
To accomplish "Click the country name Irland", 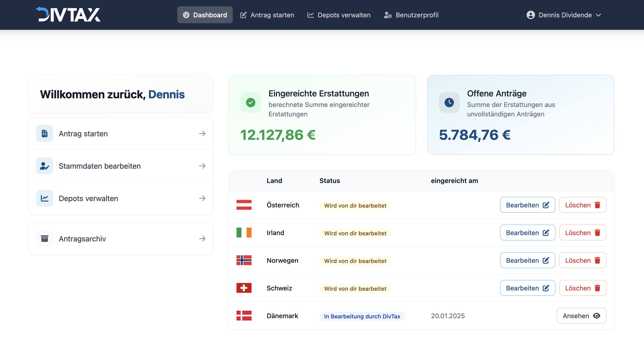I will pos(275,233).
